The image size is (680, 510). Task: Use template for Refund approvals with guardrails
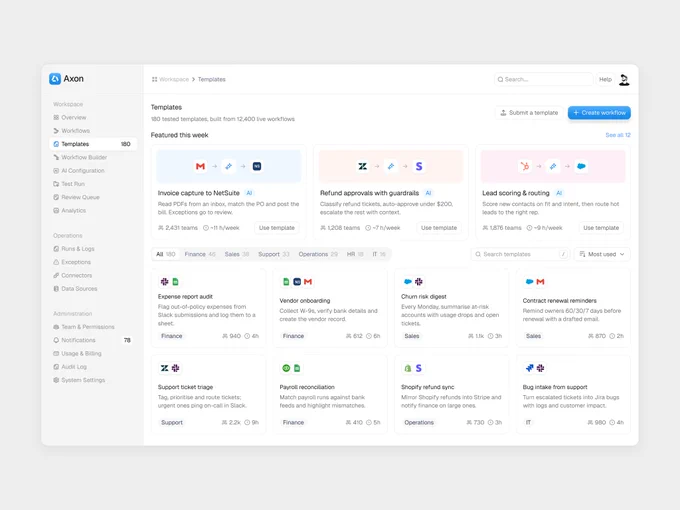(439, 228)
